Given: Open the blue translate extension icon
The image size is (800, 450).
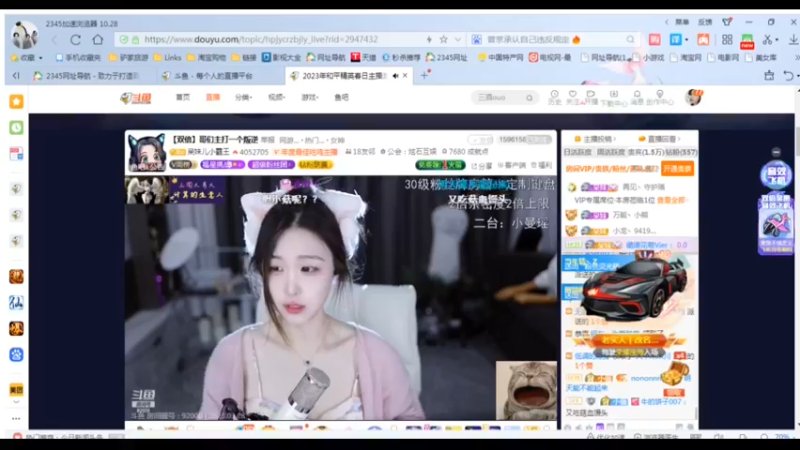Looking at the screenshot, I should pyautogui.click(x=676, y=39).
